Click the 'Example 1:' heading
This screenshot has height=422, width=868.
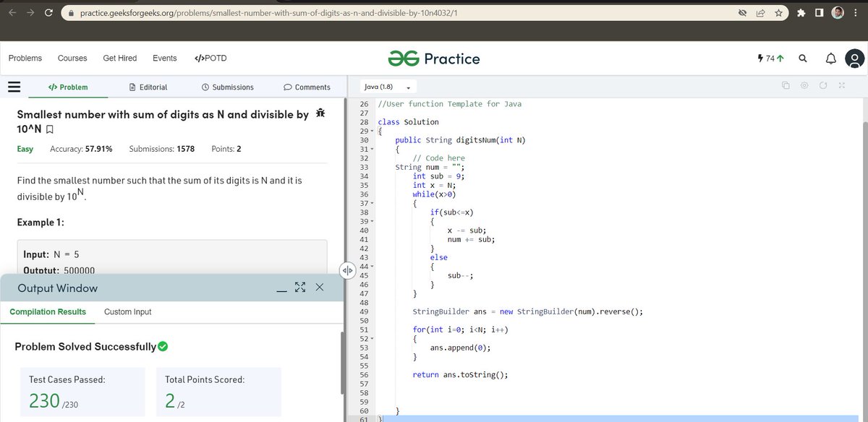41,223
